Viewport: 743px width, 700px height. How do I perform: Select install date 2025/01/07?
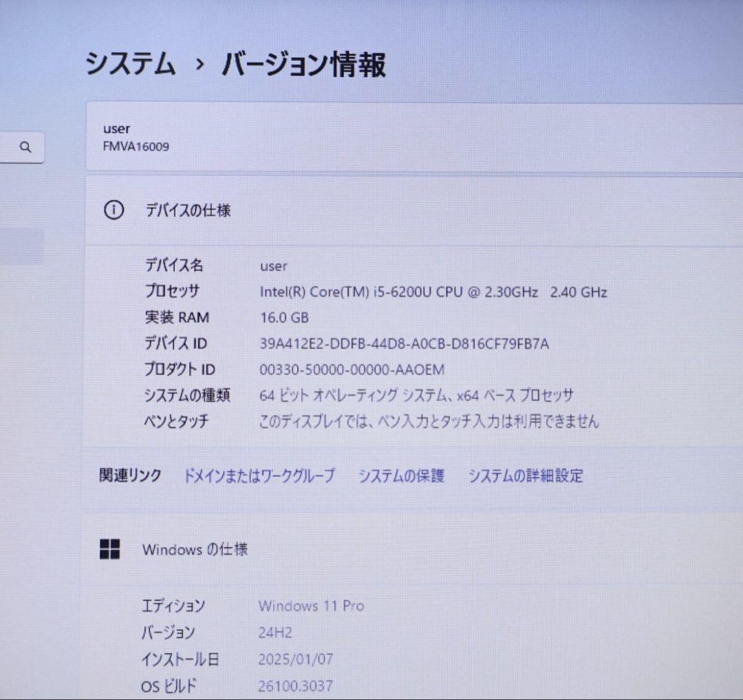[296, 659]
